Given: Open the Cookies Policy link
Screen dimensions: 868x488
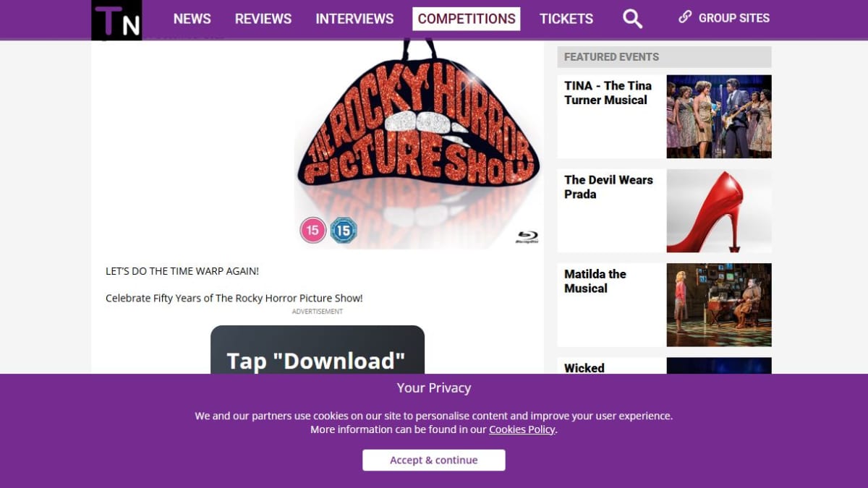Looking at the screenshot, I should point(522,429).
